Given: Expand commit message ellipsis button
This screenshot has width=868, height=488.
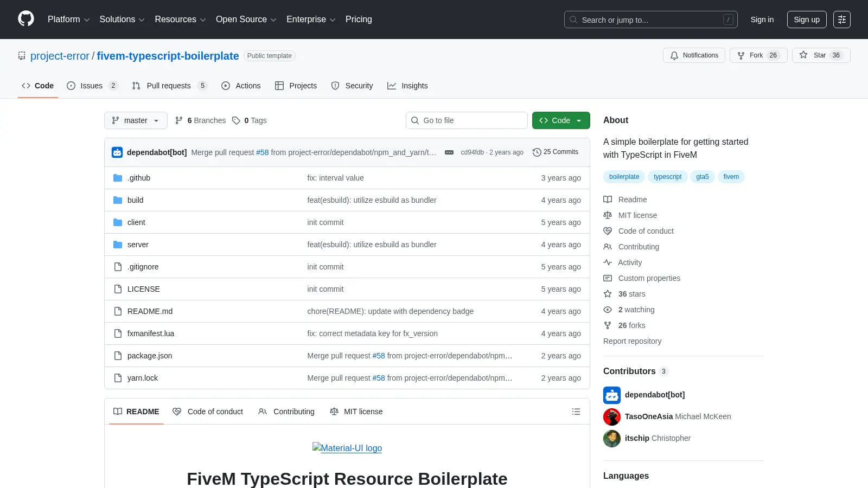Looking at the screenshot, I should click(449, 152).
